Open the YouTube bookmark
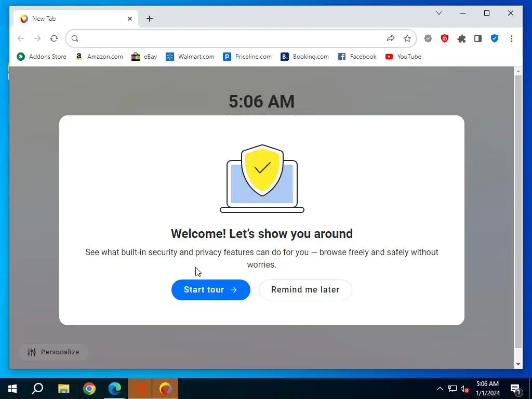The image size is (532, 399). coord(403,57)
